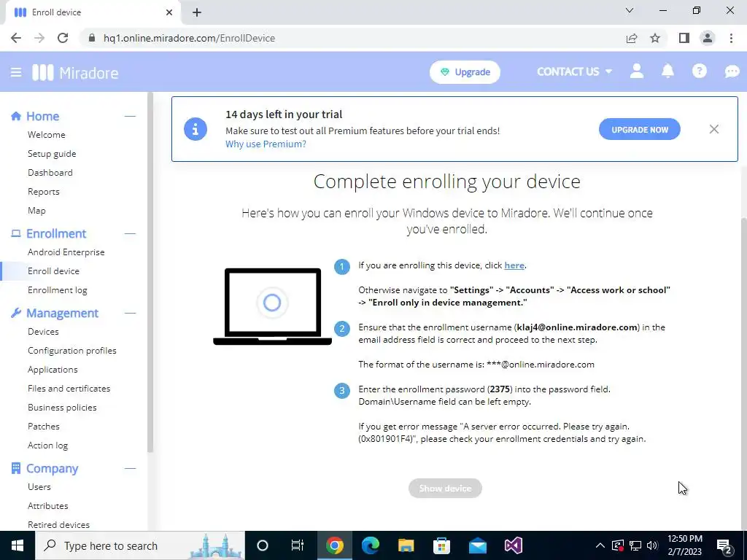Open Attributes under Company
Image resolution: width=747 pixels, height=560 pixels.
pos(47,506)
